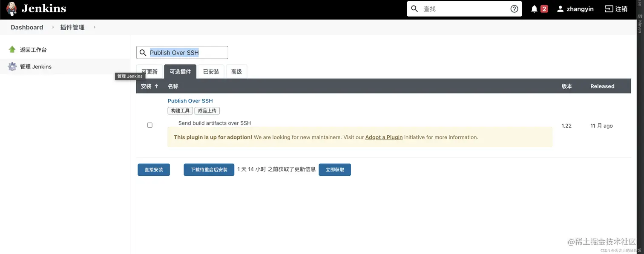Check the Publish Over SSH plugin checkbox
The image size is (644, 254).
click(149, 125)
